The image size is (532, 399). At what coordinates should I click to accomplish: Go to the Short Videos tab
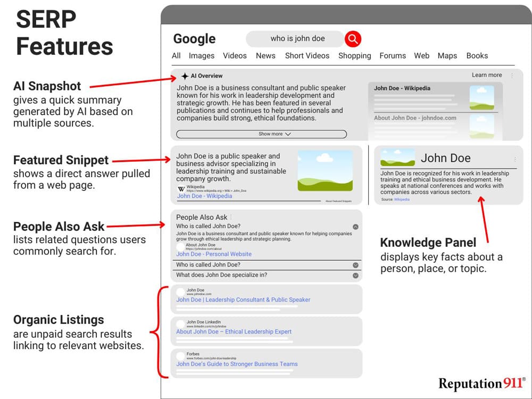307,56
